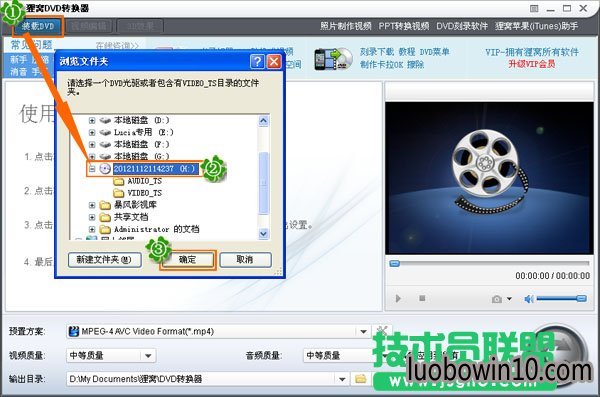
Task: Click the folder tree scroll up arrow
Action: click(264, 121)
